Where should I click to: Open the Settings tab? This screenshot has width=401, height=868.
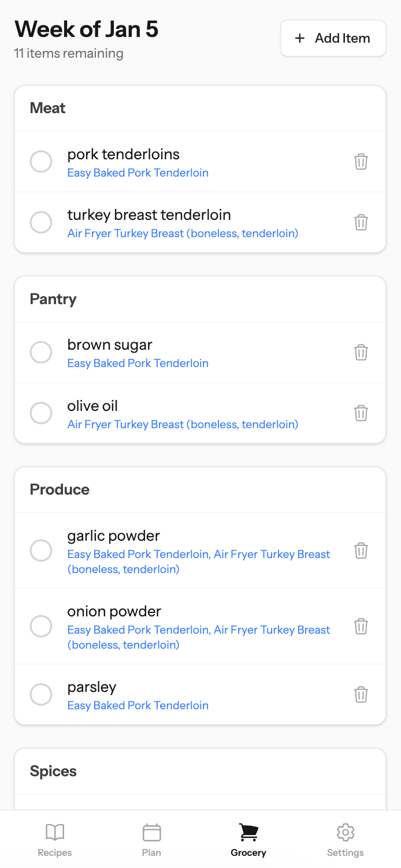pyautogui.click(x=345, y=833)
